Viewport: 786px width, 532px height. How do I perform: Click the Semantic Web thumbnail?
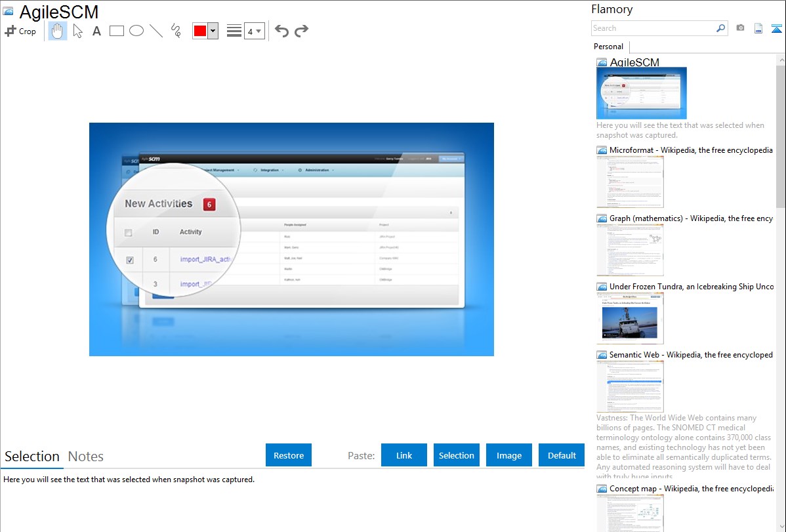(x=630, y=386)
